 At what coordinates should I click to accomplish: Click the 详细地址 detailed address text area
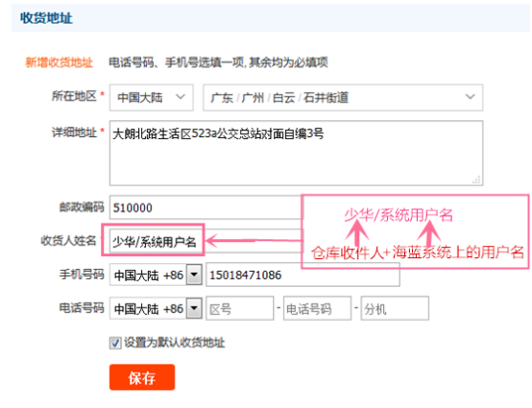(x=296, y=153)
